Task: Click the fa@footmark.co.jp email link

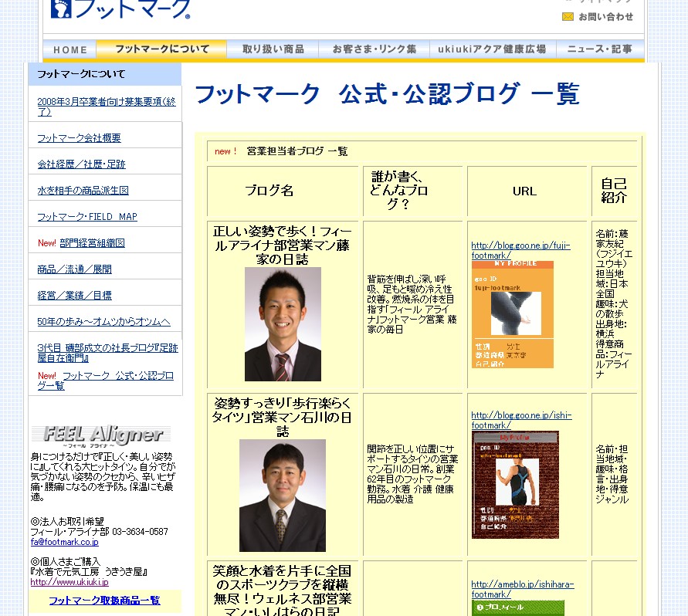Action: coord(65,542)
